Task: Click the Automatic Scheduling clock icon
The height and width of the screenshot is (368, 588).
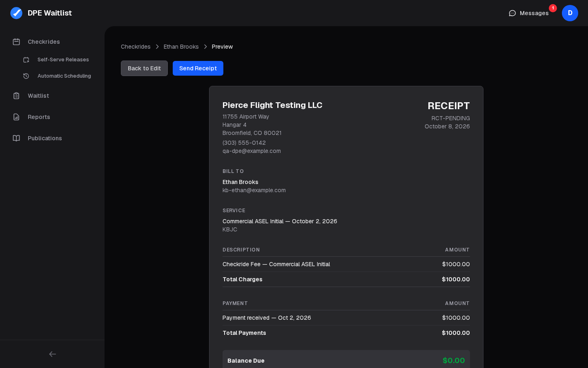Action: tap(26, 76)
